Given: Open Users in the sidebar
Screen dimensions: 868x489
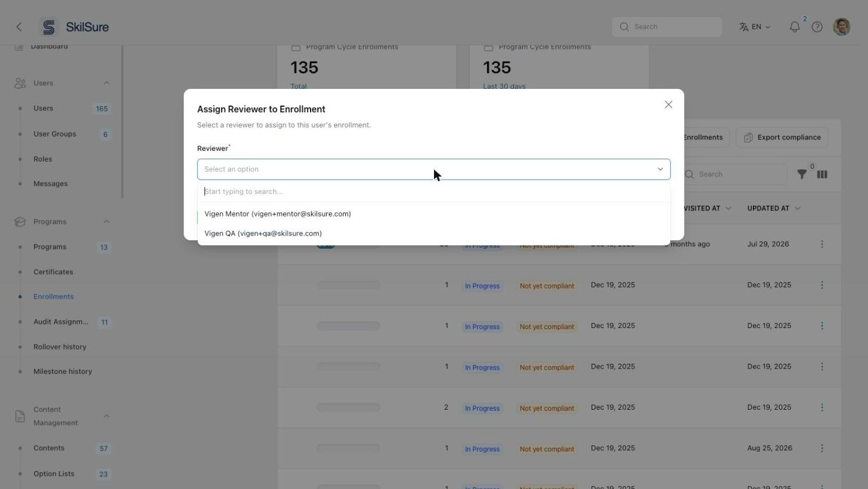Looking at the screenshot, I should coord(43,109).
